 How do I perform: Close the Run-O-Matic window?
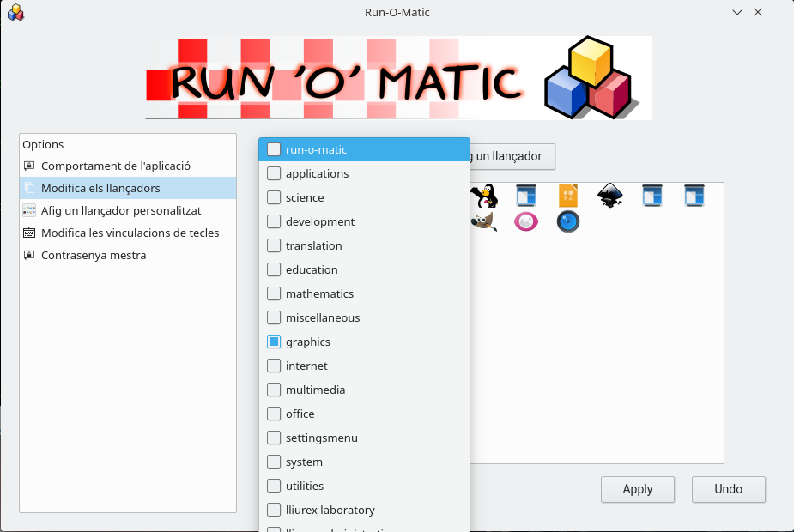758,12
